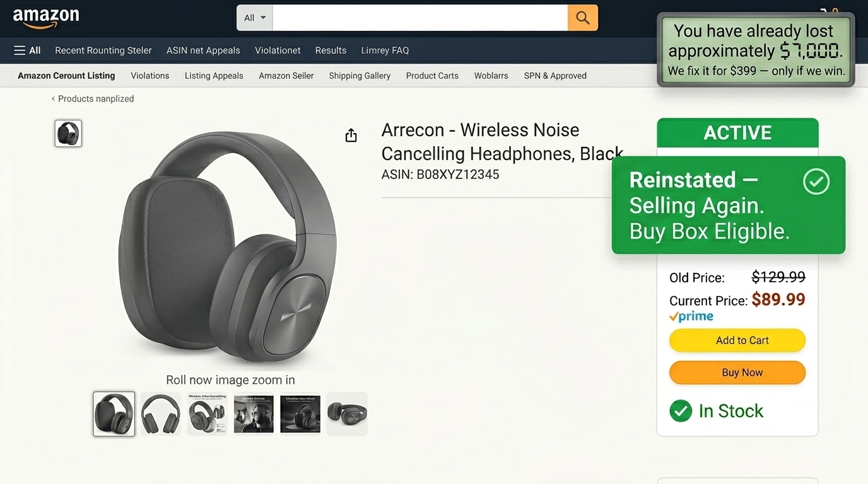Click the checkmark on the Reinstated banner
The height and width of the screenshot is (484, 868).
point(816,181)
